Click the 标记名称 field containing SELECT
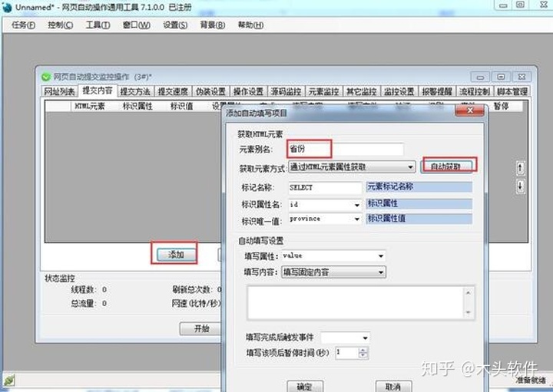Viewport: 553px width, 392px height. (x=325, y=188)
